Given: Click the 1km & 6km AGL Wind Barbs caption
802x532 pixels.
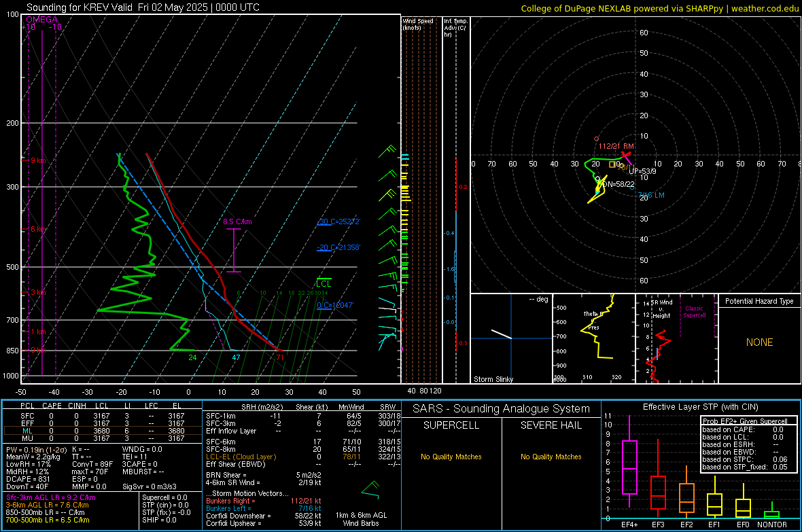Looking at the screenshot, I should 361,519.
